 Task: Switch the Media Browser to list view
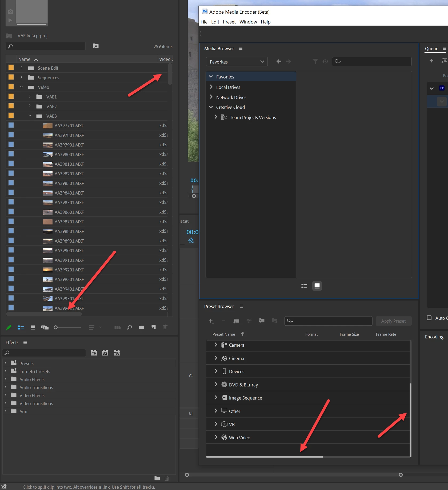coord(304,286)
